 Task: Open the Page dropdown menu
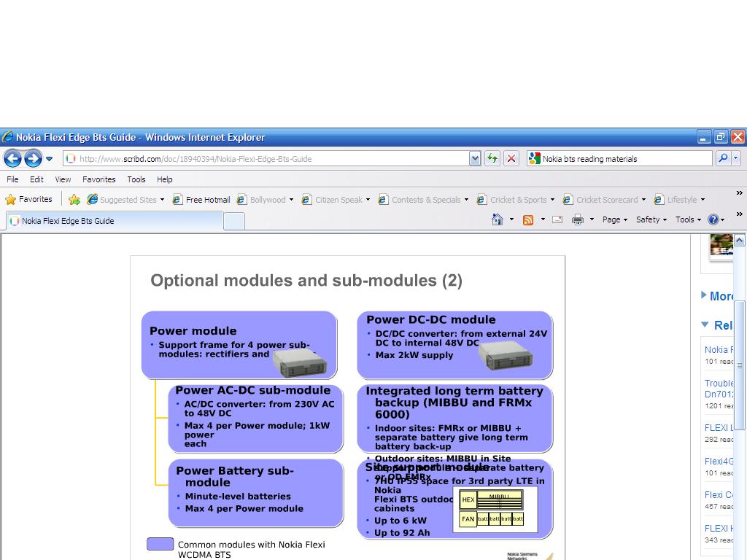pos(615,219)
